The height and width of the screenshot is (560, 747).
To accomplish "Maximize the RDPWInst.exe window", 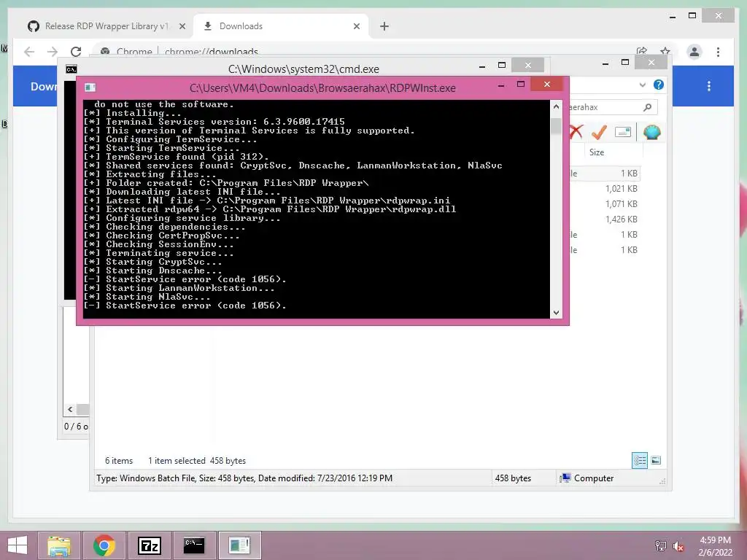I will tap(521, 85).
